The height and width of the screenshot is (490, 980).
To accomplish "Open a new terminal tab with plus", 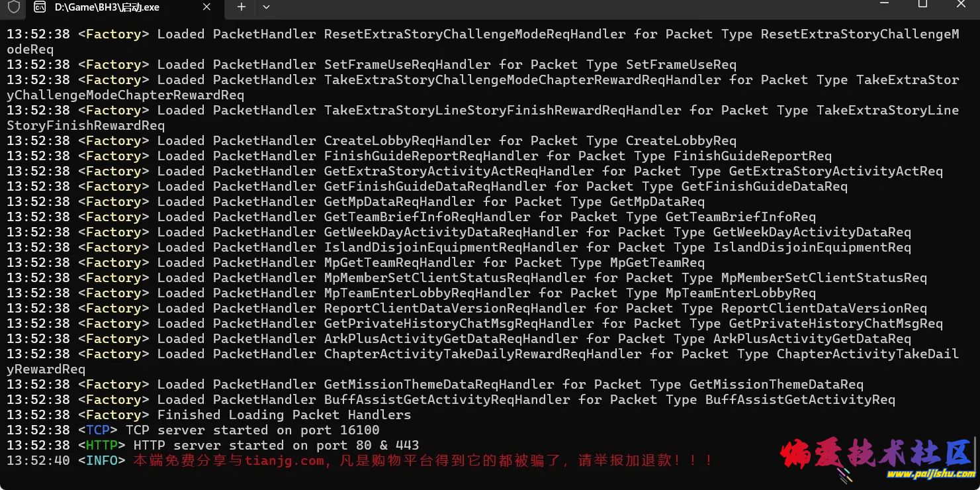I will [x=242, y=7].
